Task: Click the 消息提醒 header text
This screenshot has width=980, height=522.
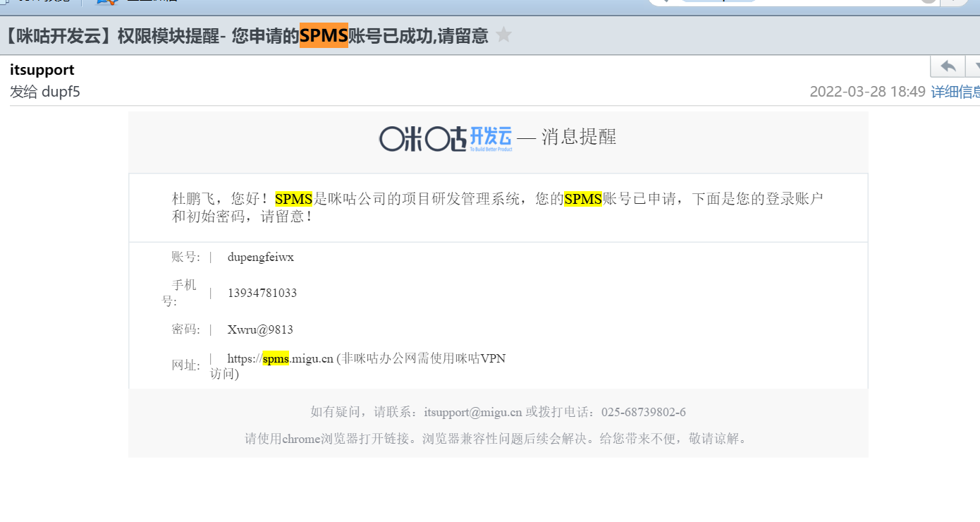Action: pyautogui.click(x=579, y=137)
